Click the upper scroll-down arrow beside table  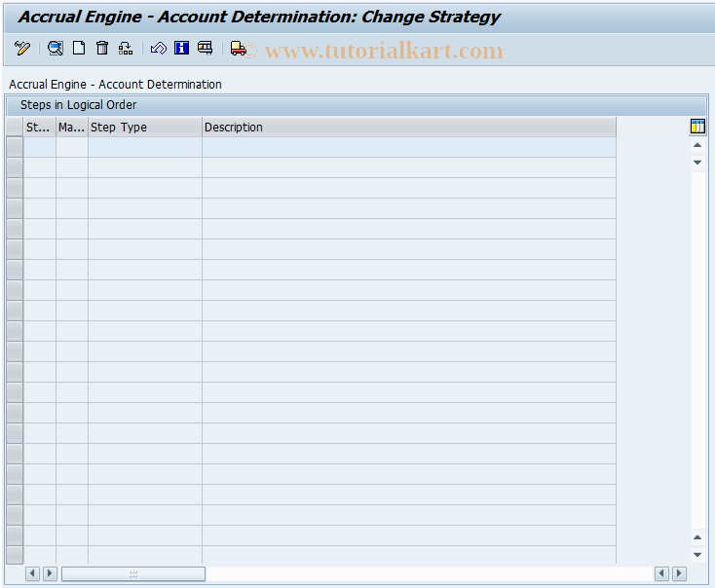(x=697, y=163)
